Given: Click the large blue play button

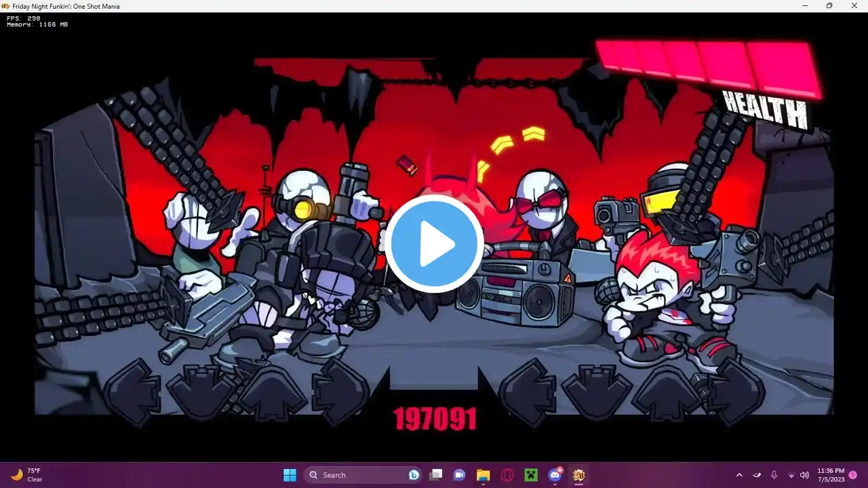Looking at the screenshot, I should click(x=435, y=244).
